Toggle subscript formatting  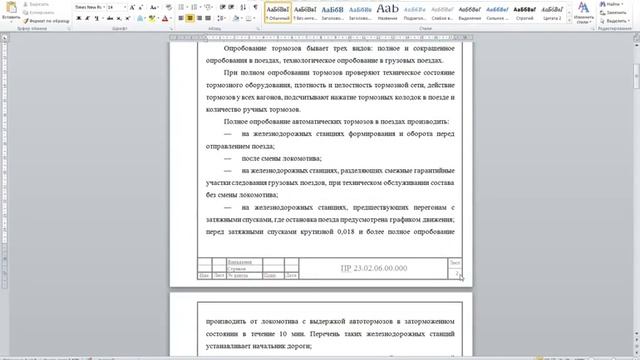tap(119, 18)
